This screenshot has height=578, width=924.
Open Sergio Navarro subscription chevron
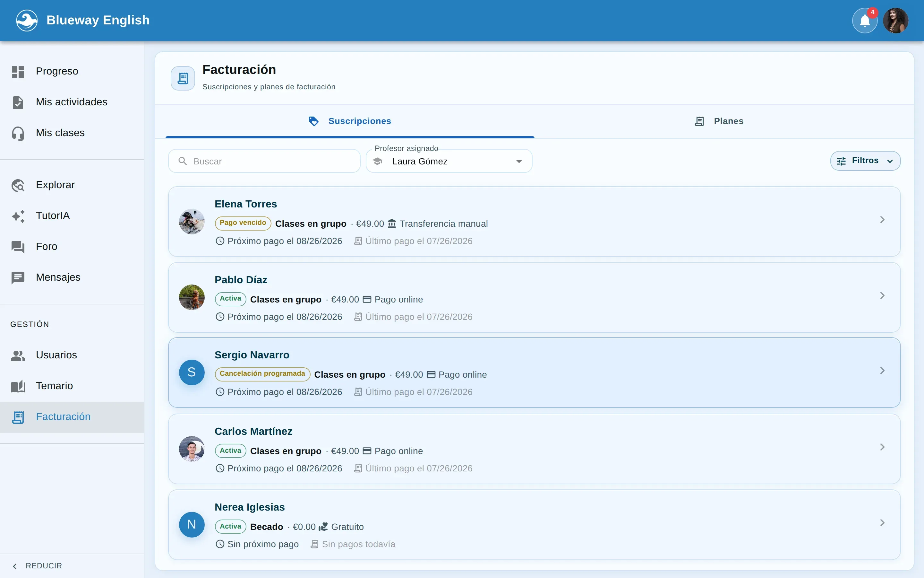[882, 371]
